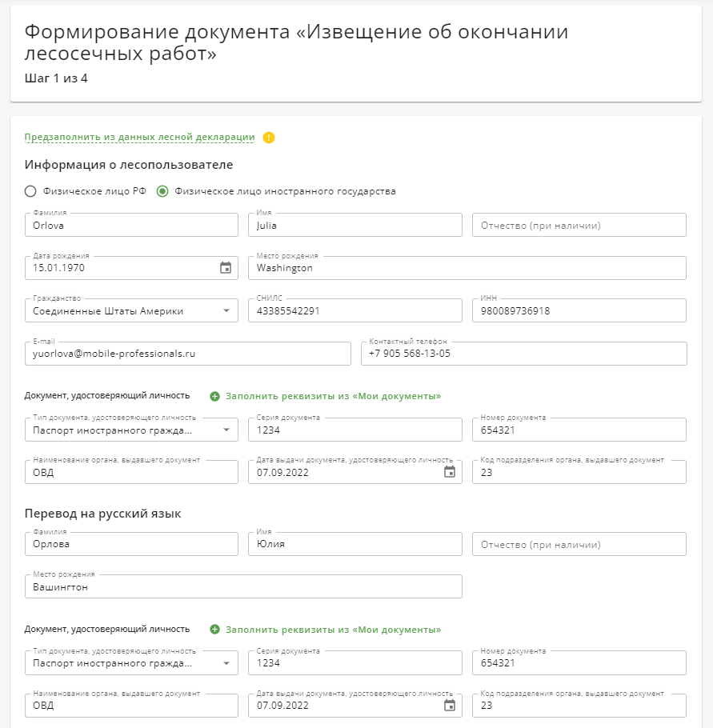Focus the E-mail input field
Viewport: 713px width, 728px height.
coord(188,354)
